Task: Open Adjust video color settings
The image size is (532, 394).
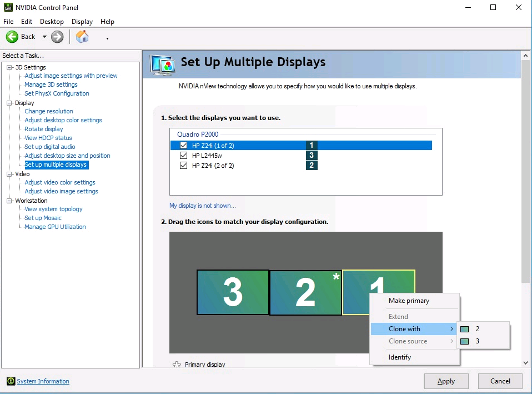Action: pos(60,182)
